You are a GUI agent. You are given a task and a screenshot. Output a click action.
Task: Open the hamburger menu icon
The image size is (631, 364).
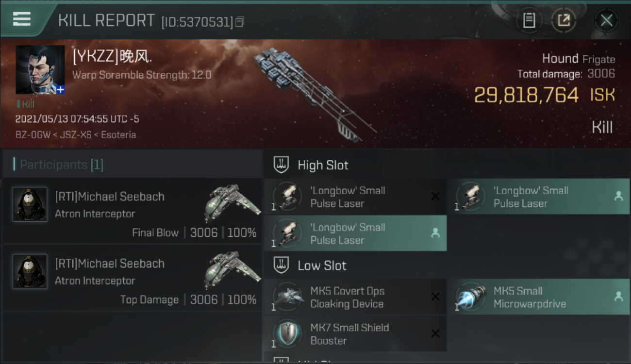coord(22,19)
